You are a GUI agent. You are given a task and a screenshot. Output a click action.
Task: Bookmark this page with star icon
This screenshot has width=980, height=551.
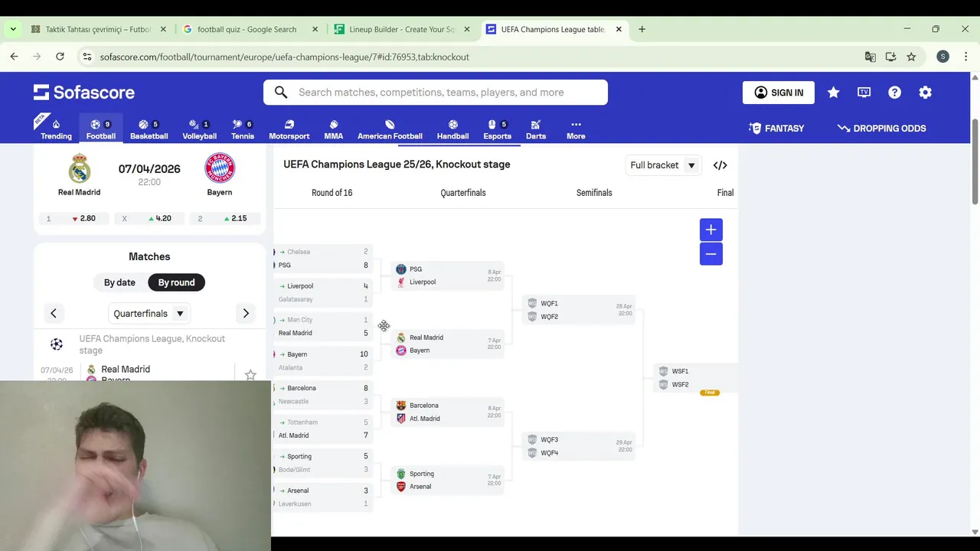[911, 57]
